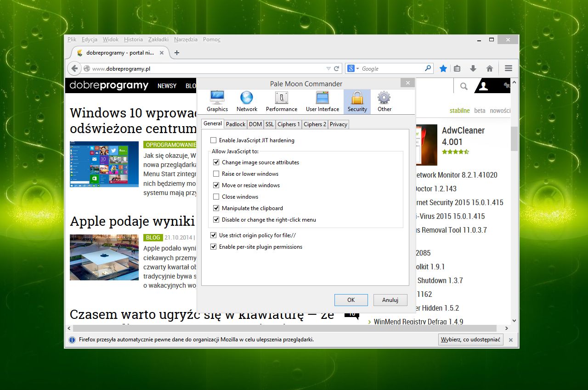Click the website search magnifier icon
This screenshot has height=390, width=588.
click(464, 86)
